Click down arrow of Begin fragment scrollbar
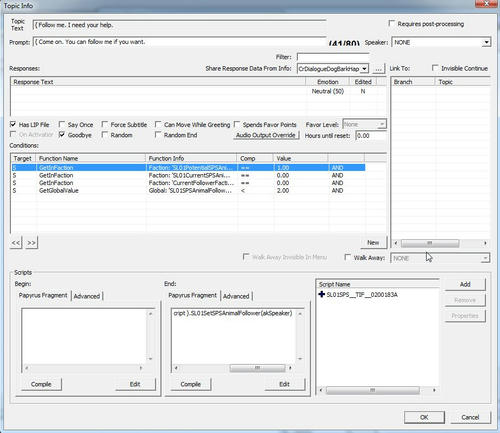500x433 pixels. (150, 359)
